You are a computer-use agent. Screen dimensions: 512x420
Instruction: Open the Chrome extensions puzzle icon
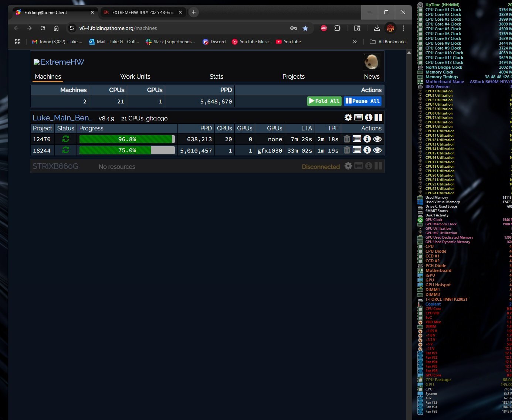click(x=337, y=28)
